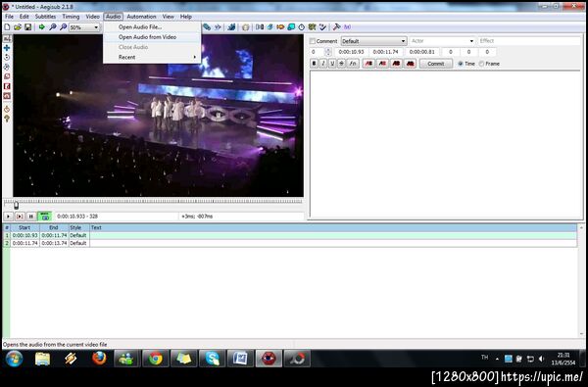Open the File menu

tap(9, 17)
